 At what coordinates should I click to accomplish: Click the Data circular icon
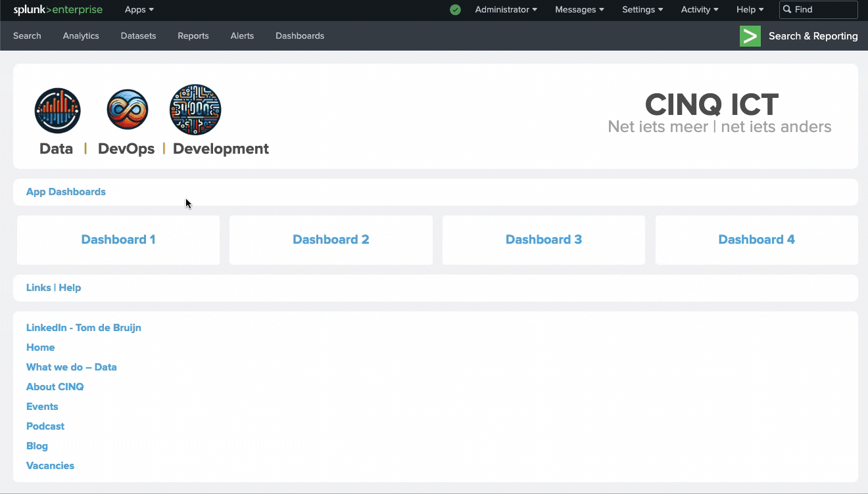[57, 109]
